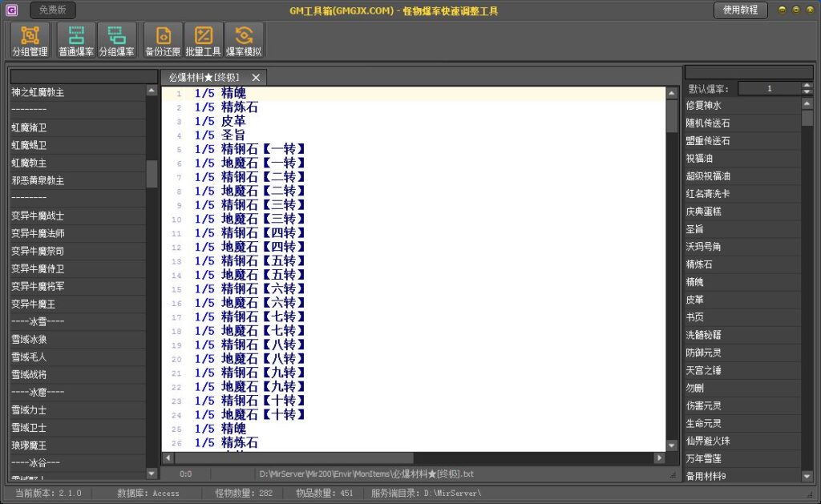Open the 分组管理 tool
Screen dimensions: 821x504
click(x=30, y=40)
